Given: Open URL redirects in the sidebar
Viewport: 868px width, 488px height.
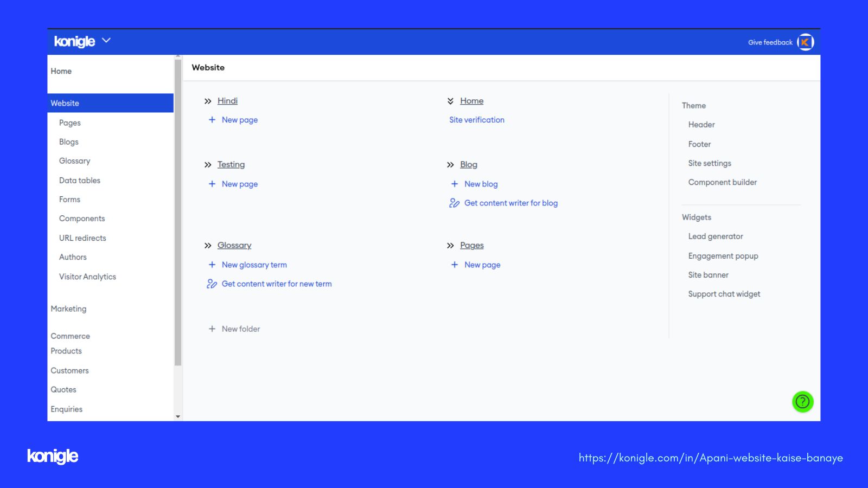Looking at the screenshot, I should pyautogui.click(x=82, y=237).
